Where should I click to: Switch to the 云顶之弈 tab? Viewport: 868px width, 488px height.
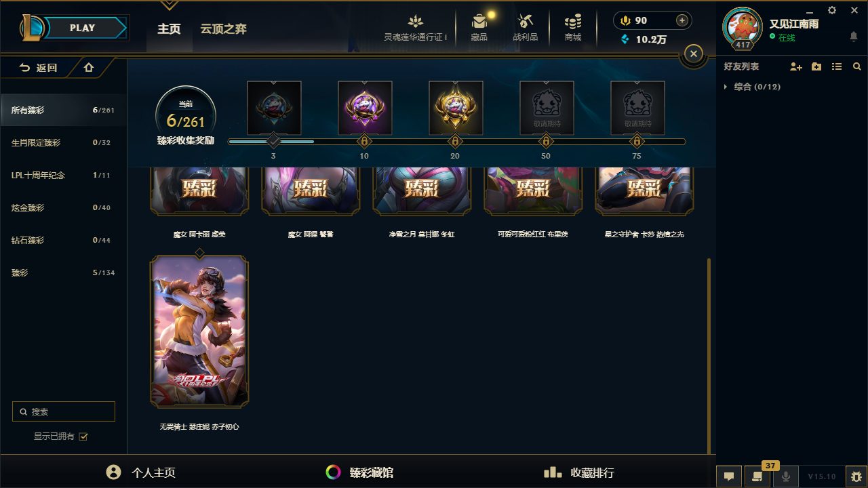[223, 29]
